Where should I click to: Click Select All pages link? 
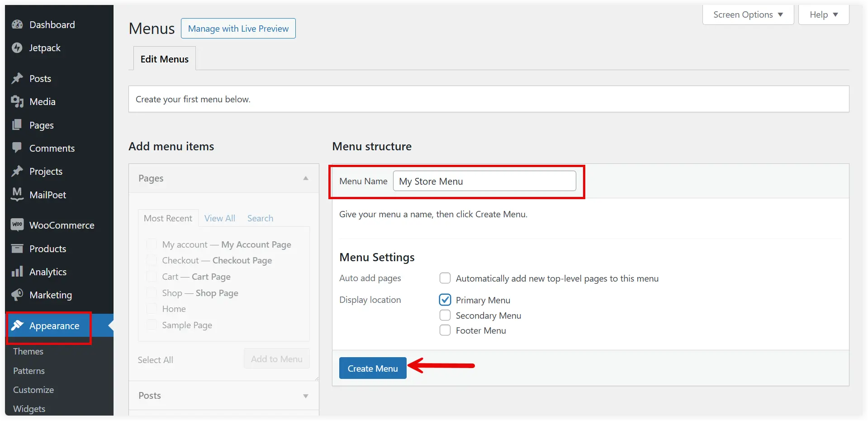[x=155, y=360]
